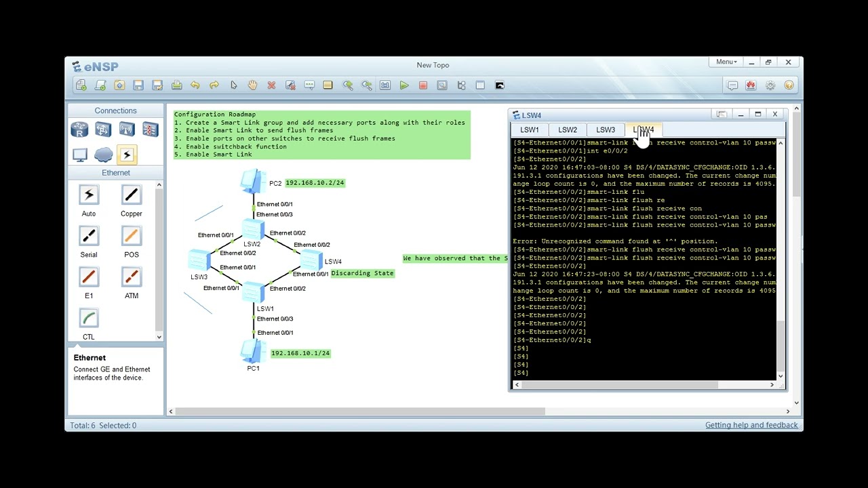Screen dimensions: 868x488
Task: Zoom in on the topology
Action: (348, 85)
